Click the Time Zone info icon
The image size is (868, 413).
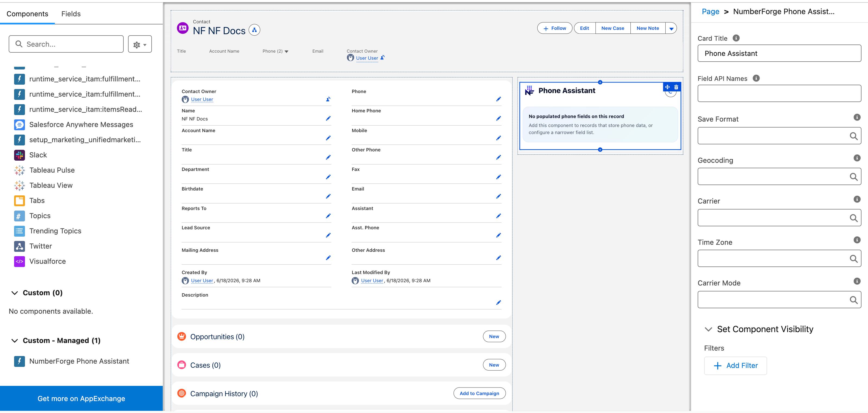857,240
